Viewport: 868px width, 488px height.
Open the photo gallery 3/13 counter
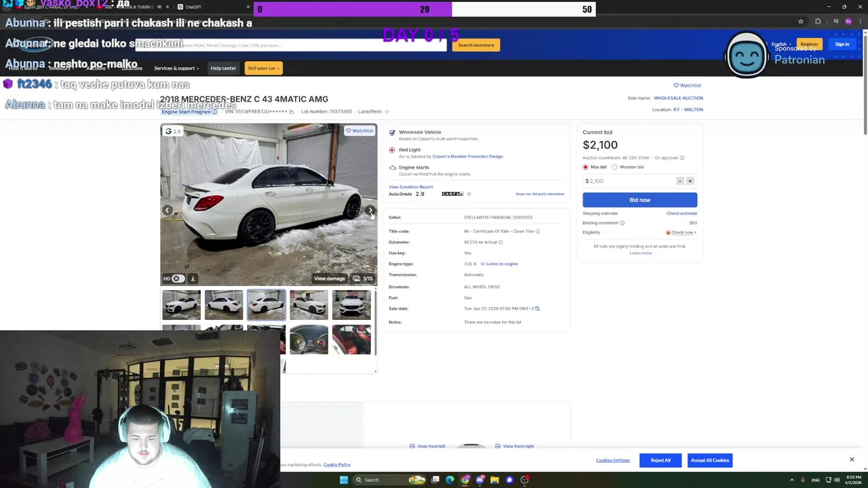(363, 279)
